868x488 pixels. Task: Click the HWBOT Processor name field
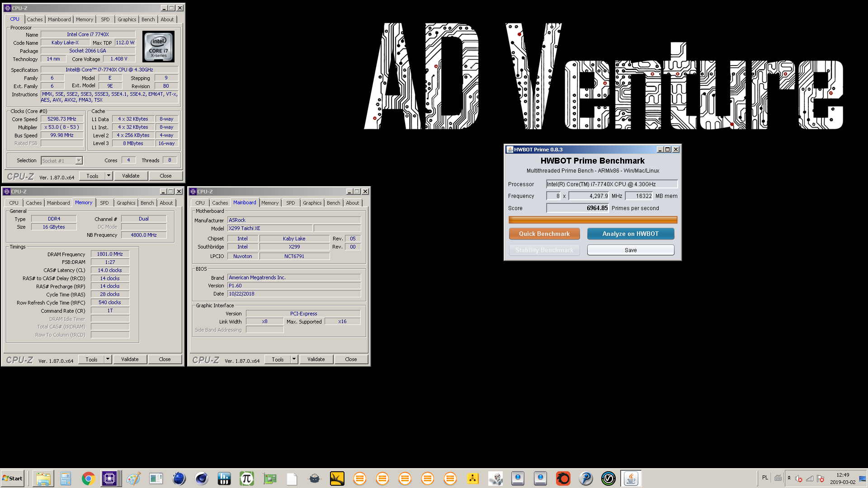[612, 184]
